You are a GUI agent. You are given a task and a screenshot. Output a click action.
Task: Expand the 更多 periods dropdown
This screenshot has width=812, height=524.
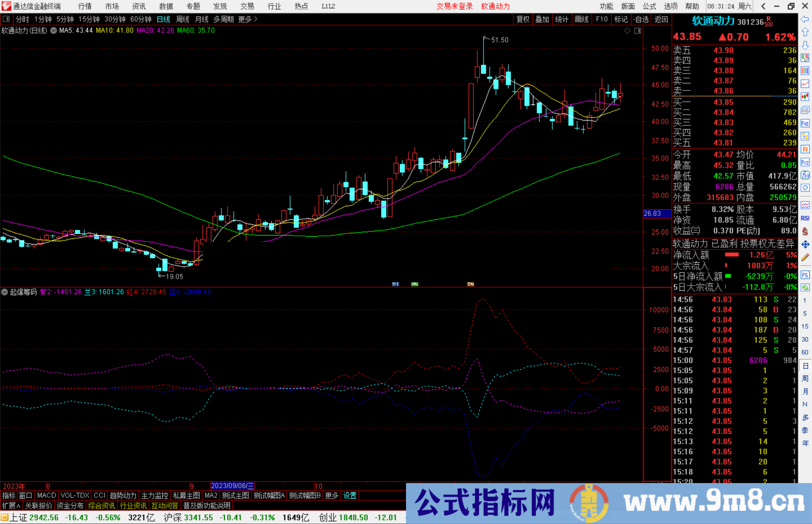(x=247, y=19)
